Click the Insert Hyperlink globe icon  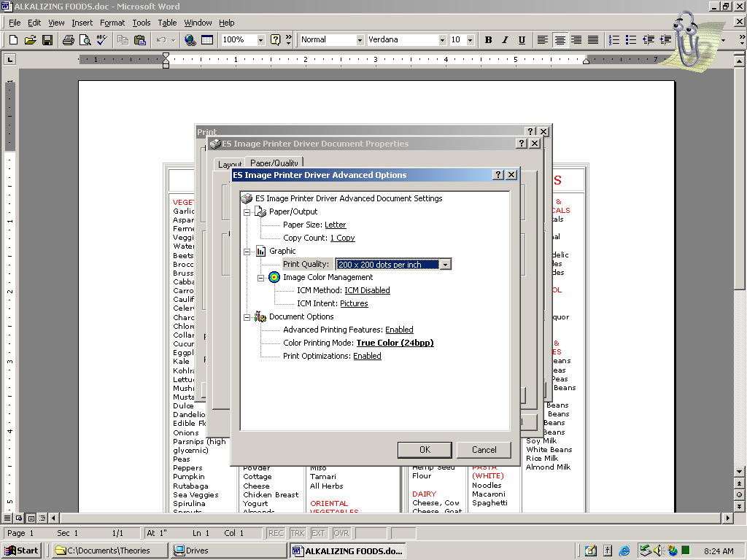pyautogui.click(x=190, y=40)
